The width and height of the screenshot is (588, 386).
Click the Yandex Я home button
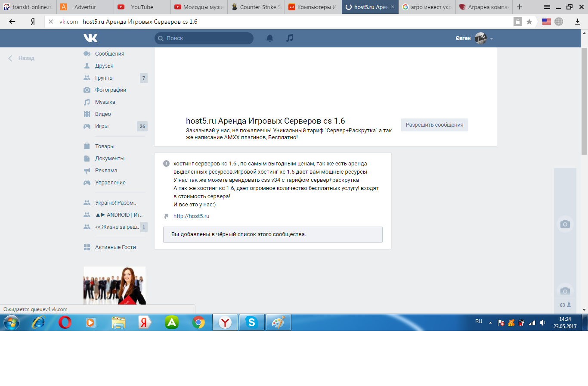coord(33,22)
